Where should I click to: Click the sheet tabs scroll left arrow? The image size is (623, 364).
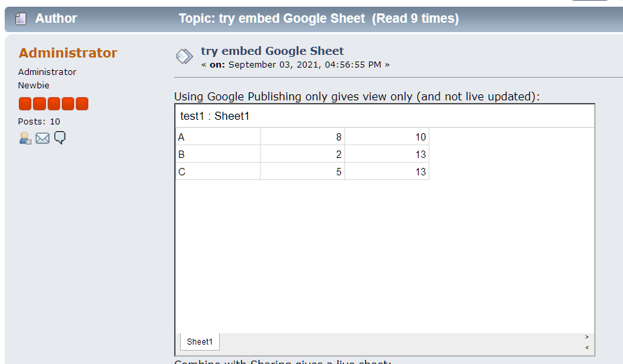(x=587, y=347)
